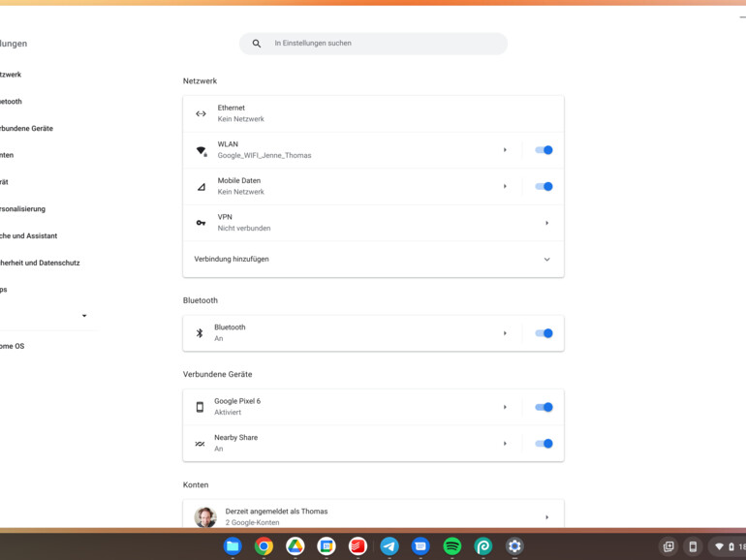
Task: Open the Files app in the shelf
Action: point(233,546)
